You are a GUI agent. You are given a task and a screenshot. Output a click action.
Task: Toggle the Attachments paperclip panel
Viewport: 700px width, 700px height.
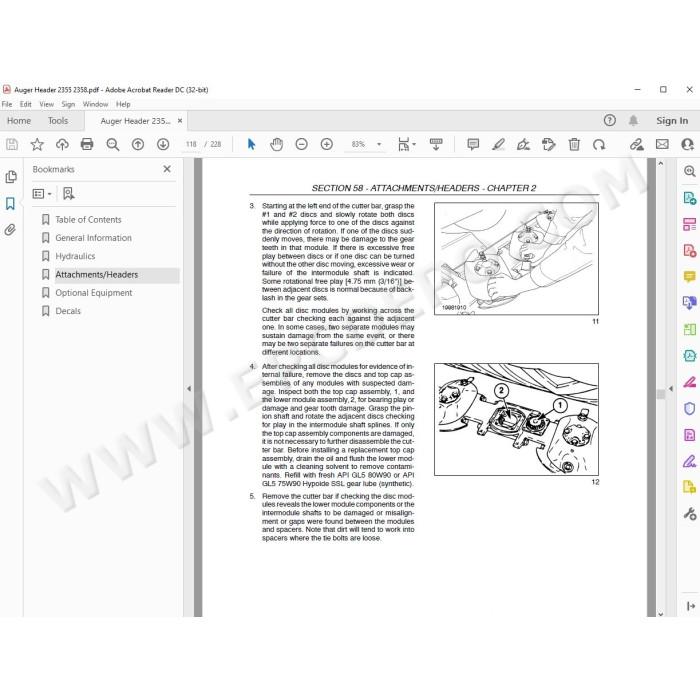pos(10,230)
